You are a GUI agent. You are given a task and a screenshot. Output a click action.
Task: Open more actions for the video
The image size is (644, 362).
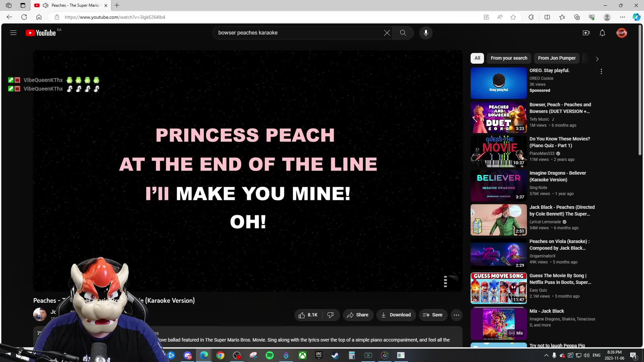[x=457, y=315]
